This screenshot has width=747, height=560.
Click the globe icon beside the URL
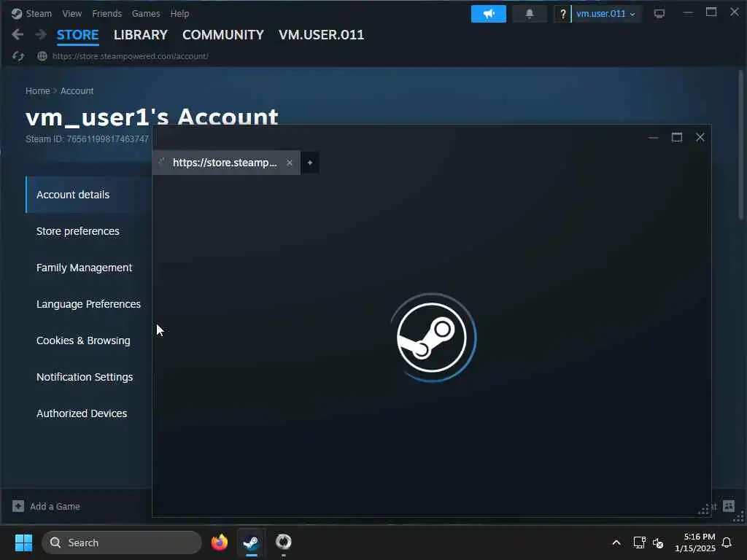[42, 56]
